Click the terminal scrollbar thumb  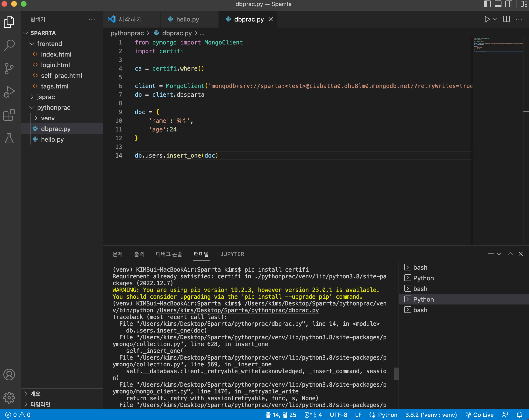(396, 373)
